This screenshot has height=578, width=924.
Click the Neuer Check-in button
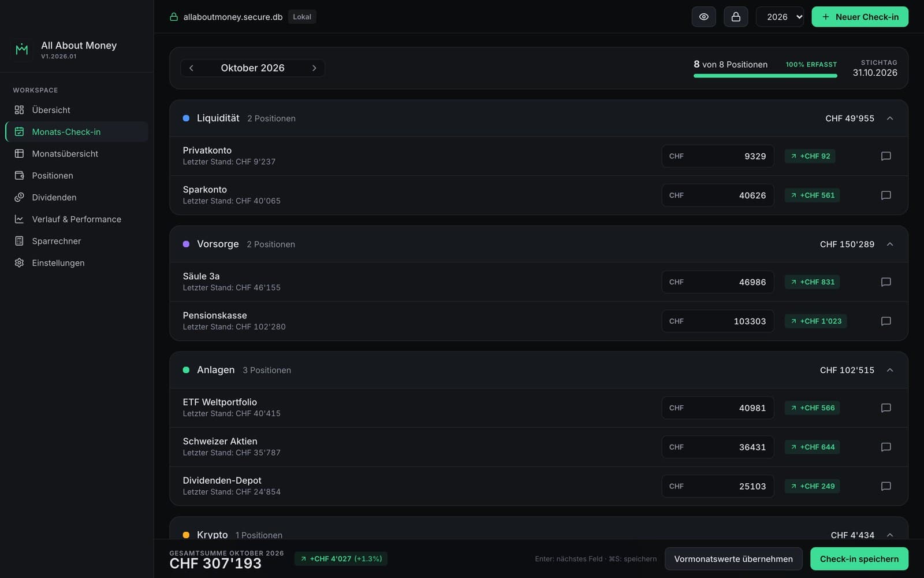(860, 17)
